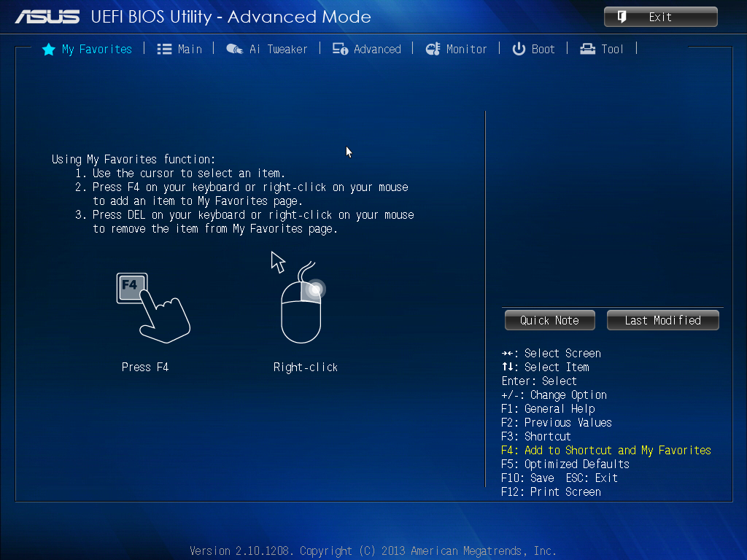Open the Tool section icon

pyautogui.click(x=587, y=49)
